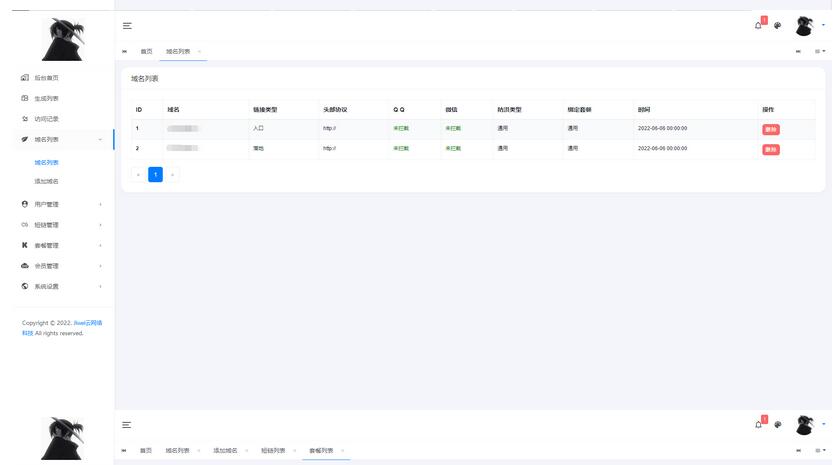Image resolution: width=836 pixels, height=465 pixels.
Task: Go to page 1 in pagination
Action: coord(155,175)
